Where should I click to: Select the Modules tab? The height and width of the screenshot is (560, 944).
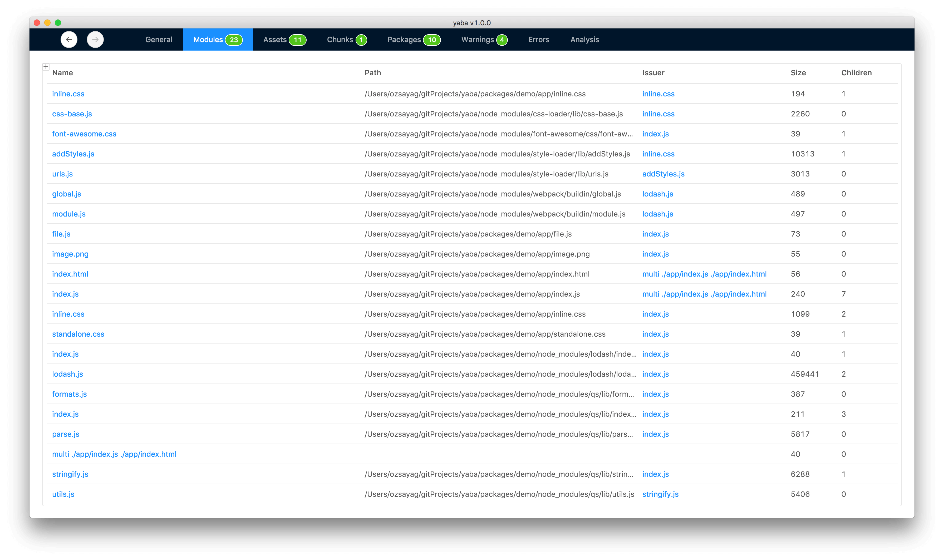point(218,40)
